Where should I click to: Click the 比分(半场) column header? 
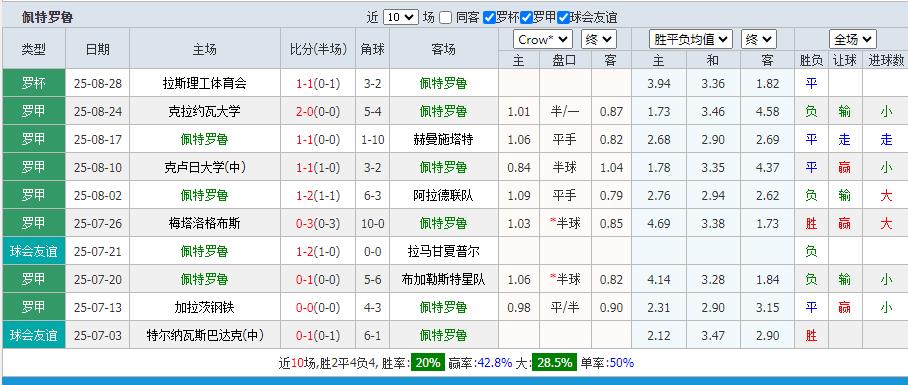pyautogui.click(x=318, y=49)
